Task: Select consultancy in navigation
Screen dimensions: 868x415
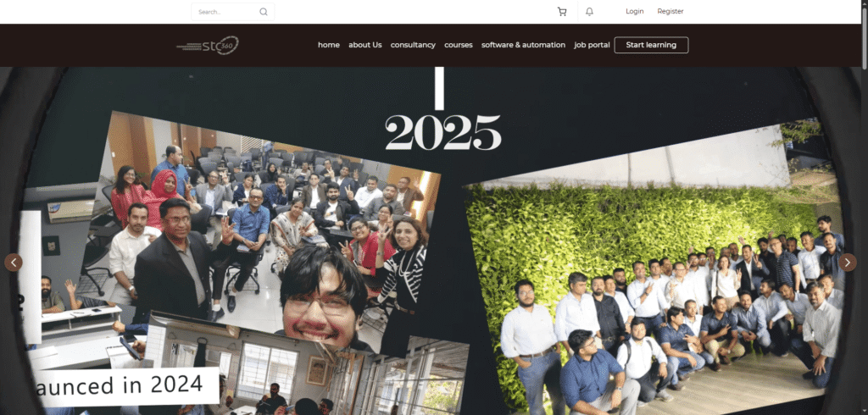Action: coord(413,45)
